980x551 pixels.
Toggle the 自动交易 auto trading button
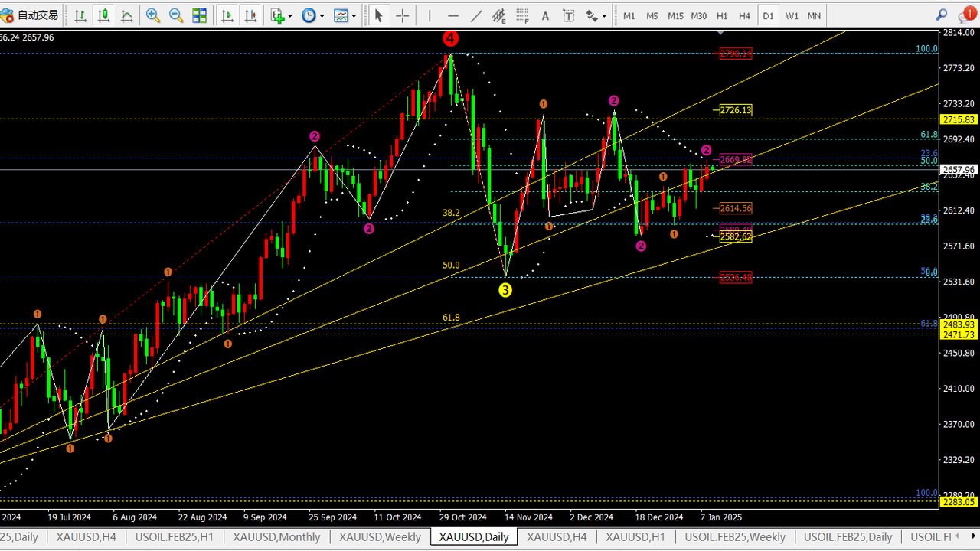(x=31, y=15)
